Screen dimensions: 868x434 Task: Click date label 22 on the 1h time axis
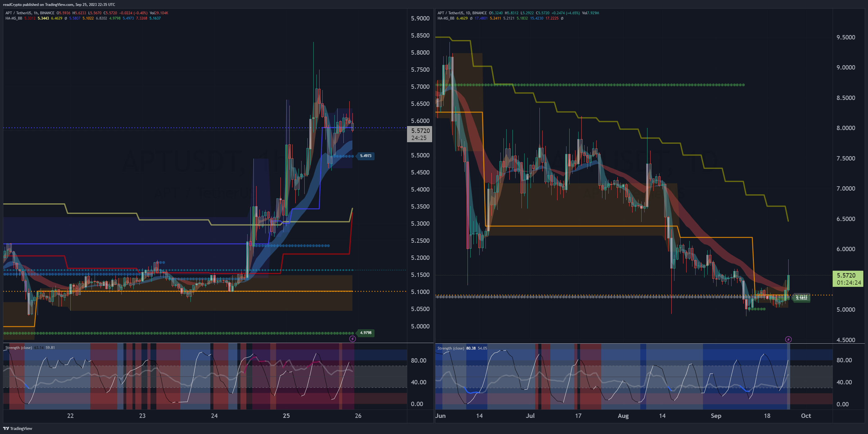70,415
